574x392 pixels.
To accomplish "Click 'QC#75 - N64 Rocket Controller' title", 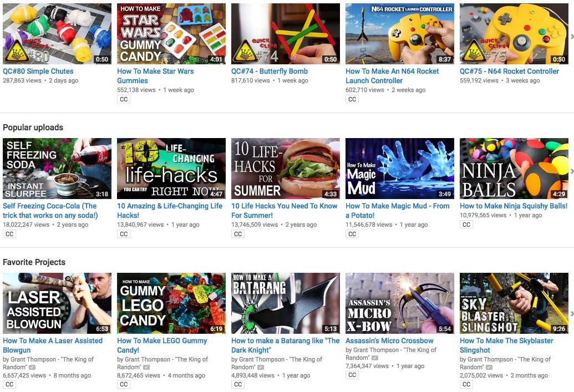I will [x=509, y=72].
